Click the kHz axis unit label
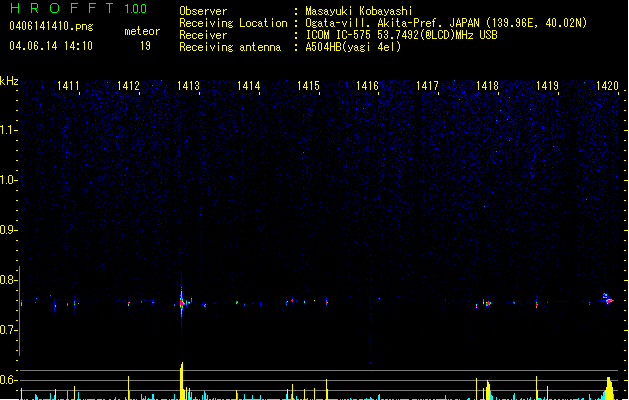This screenshot has height=400, width=629. [x=9, y=81]
